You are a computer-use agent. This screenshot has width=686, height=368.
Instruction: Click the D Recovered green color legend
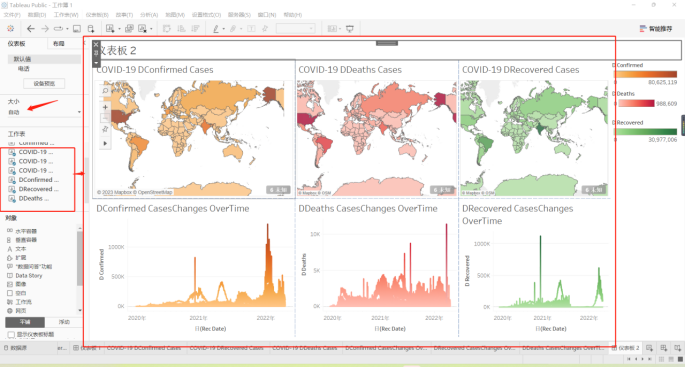(646, 132)
